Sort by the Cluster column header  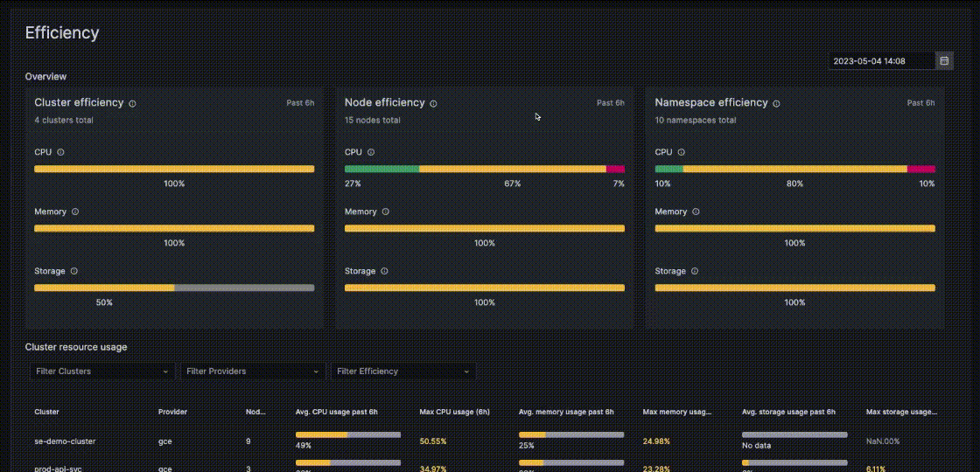tap(47, 412)
